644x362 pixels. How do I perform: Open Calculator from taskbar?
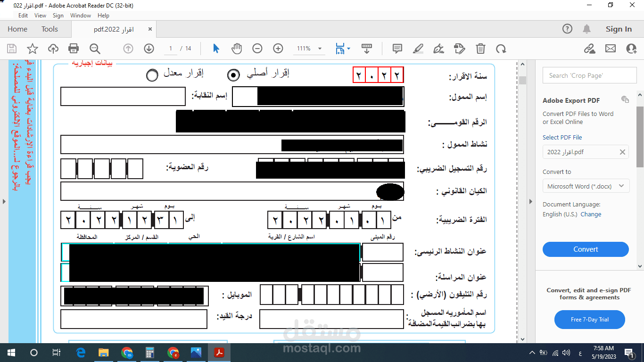150,352
